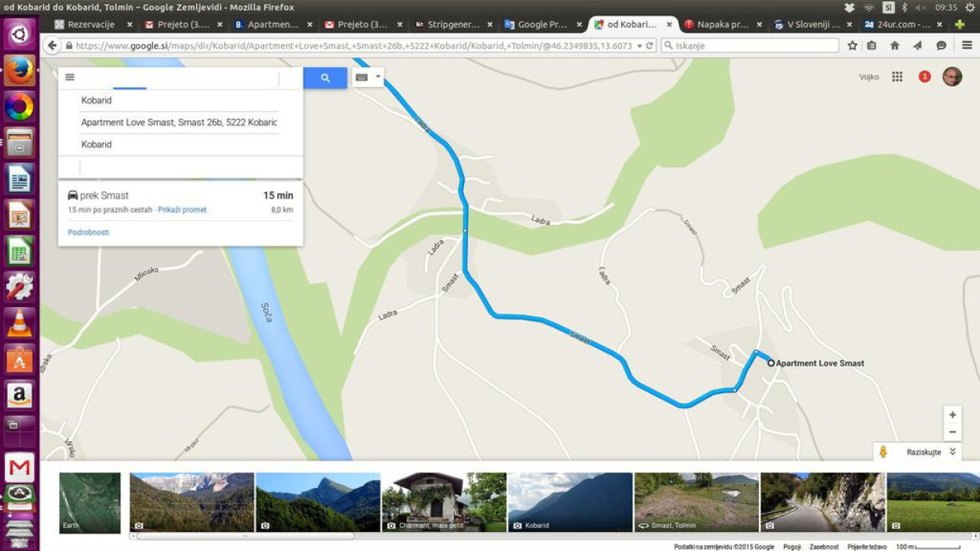980x551 pixels.
Task: Open the Google apps grid icon
Action: 897,77
